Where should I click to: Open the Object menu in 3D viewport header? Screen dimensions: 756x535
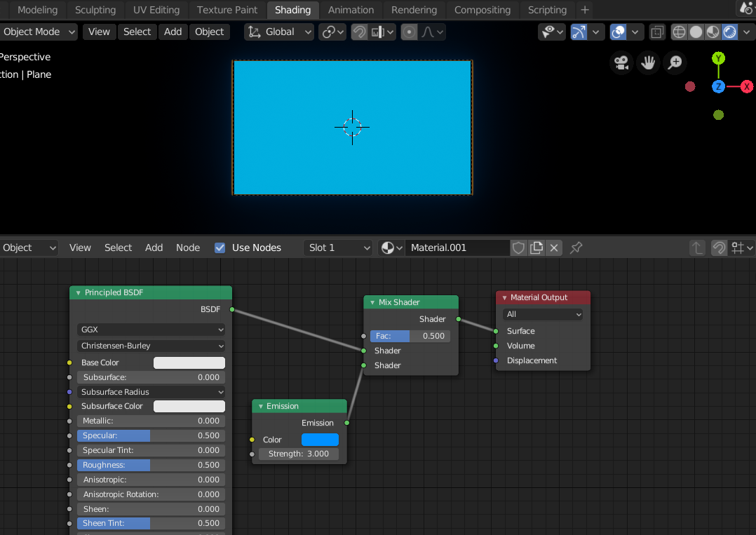point(209,32)
